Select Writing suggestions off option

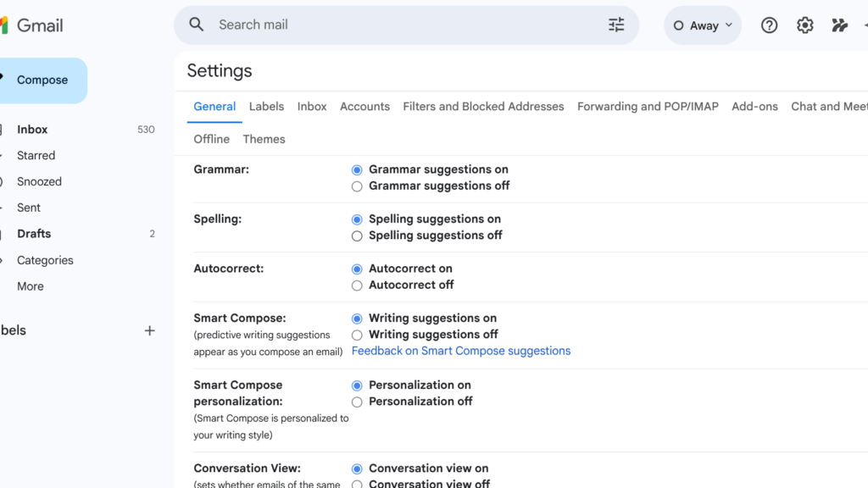(357, 335)
